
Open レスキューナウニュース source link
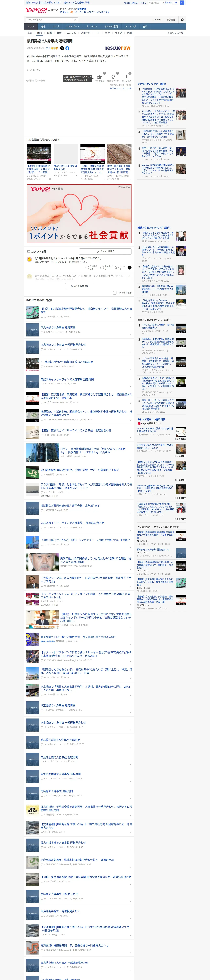121,88
